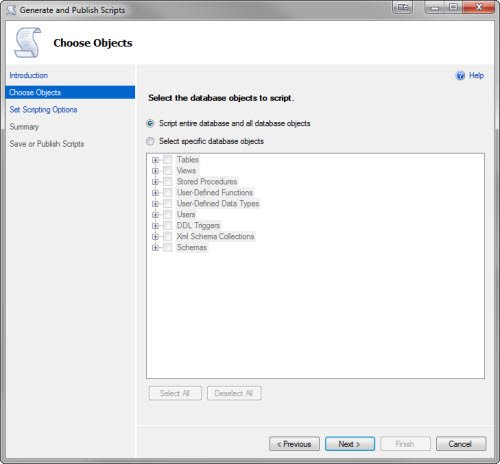Click the Views tree label
This screenshot has width=500, height=464.
(186, 171)
